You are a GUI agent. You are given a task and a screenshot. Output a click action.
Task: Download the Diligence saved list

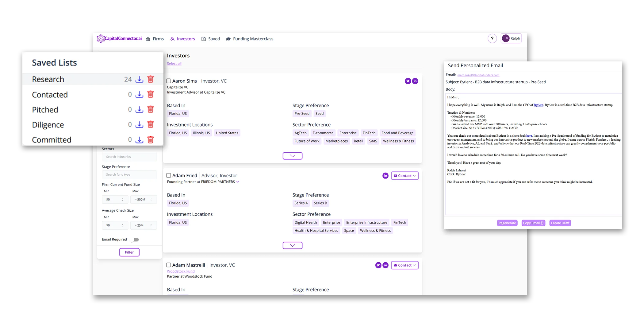click(139, 125)
